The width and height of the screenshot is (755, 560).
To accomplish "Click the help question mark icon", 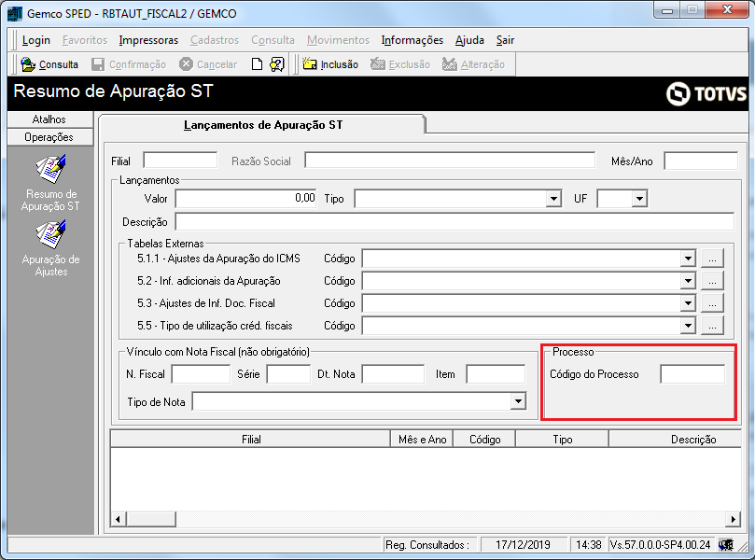I will point(277,64).
